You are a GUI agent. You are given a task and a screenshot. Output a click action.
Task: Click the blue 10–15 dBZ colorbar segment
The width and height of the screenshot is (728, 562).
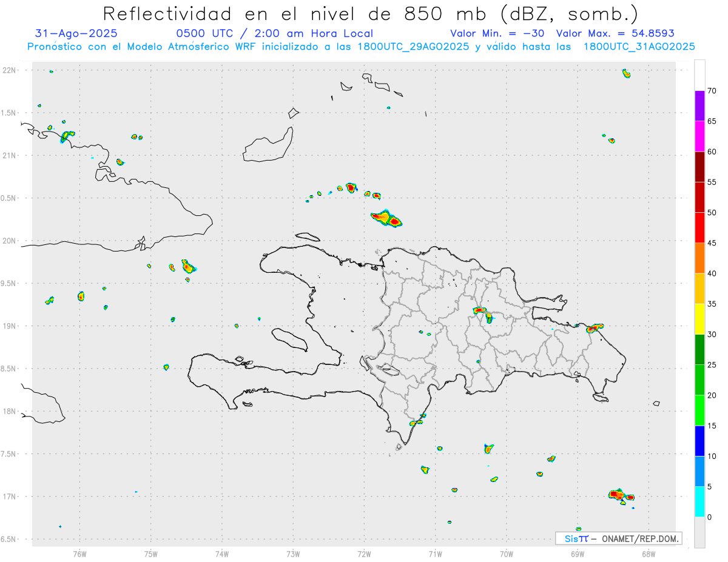699,441
